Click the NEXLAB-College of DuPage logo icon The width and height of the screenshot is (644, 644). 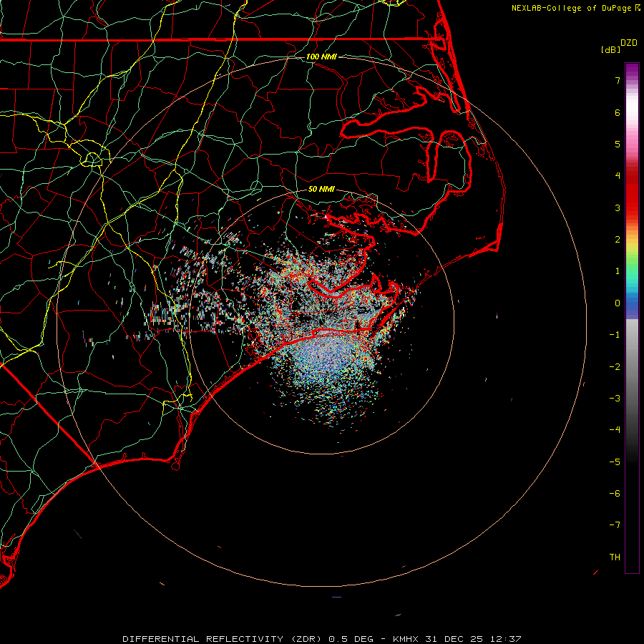638,8
